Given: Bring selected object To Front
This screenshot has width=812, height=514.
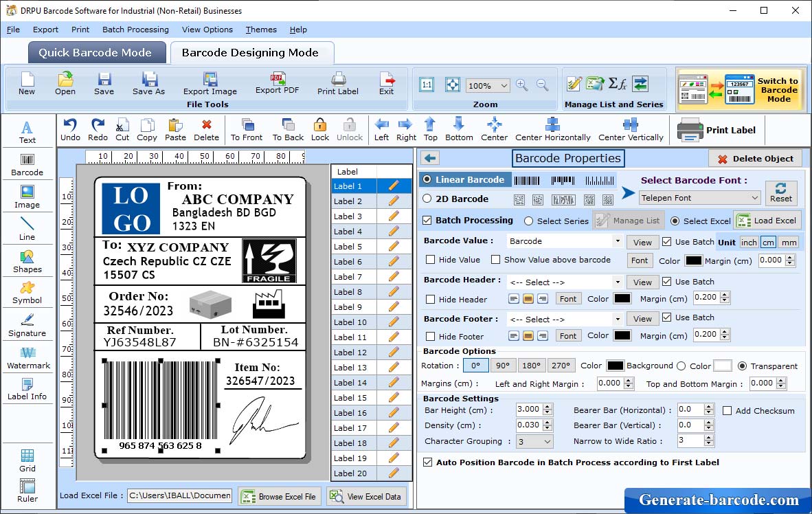Looking at the screenshot, I should (x=247, y=130).
